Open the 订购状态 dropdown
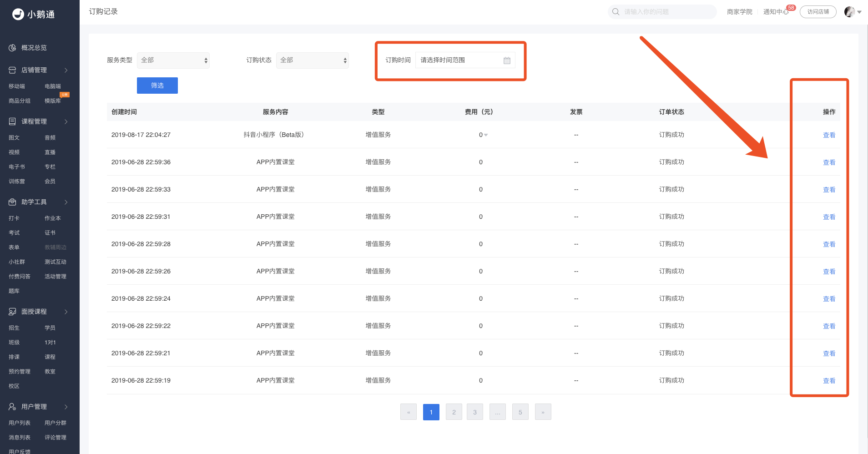The image size is (868, 454). tap(312, 61)
